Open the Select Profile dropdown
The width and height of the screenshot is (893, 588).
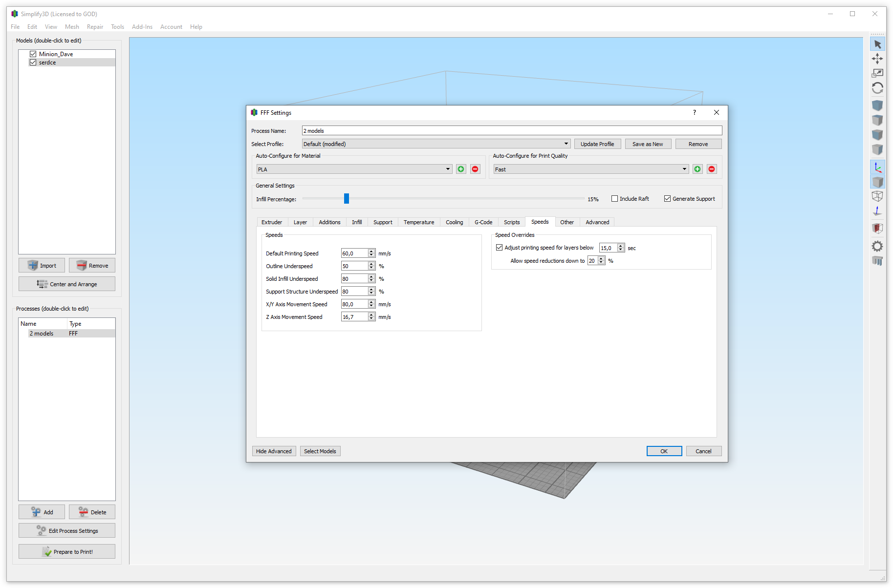point(436,144)
